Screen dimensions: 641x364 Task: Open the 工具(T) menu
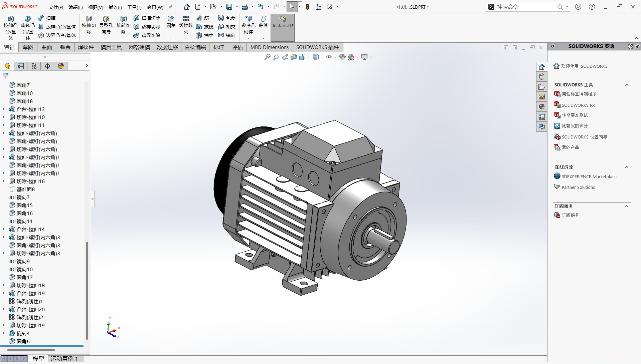pos(134,7)
